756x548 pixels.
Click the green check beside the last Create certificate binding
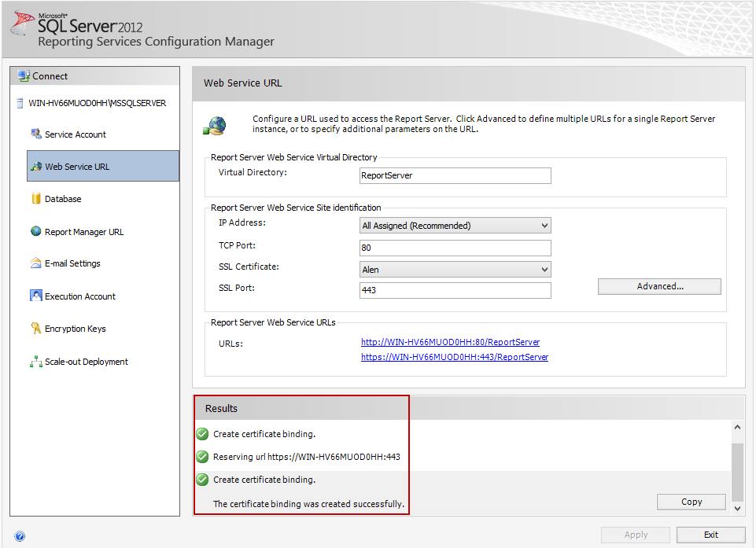pyautogui.click(x=202, y=480)
